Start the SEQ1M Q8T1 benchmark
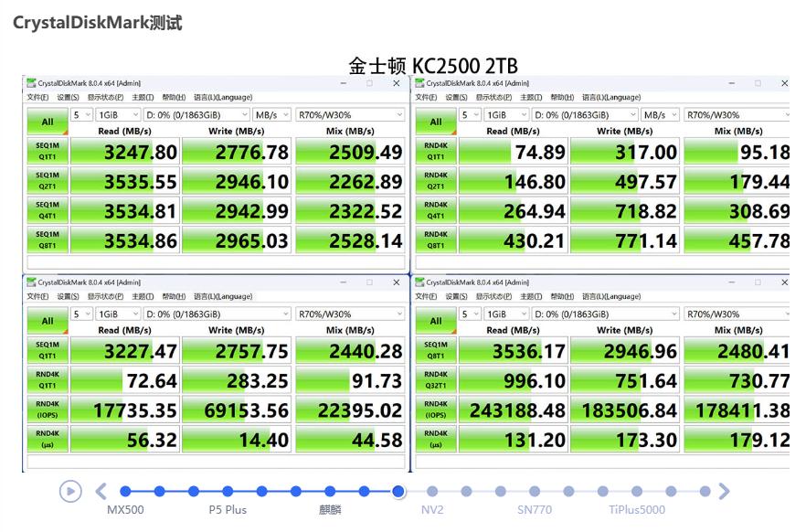The width and height of the screenshot is (806, 532). point(47,239)
